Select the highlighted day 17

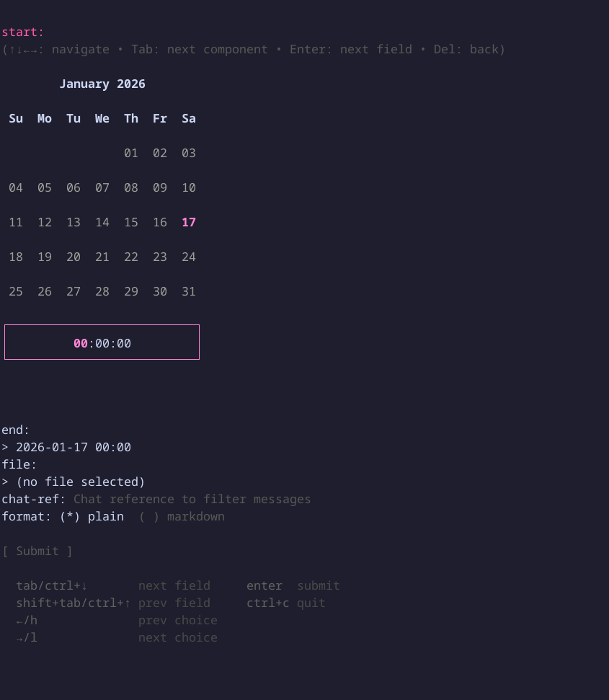pos(189,223)
